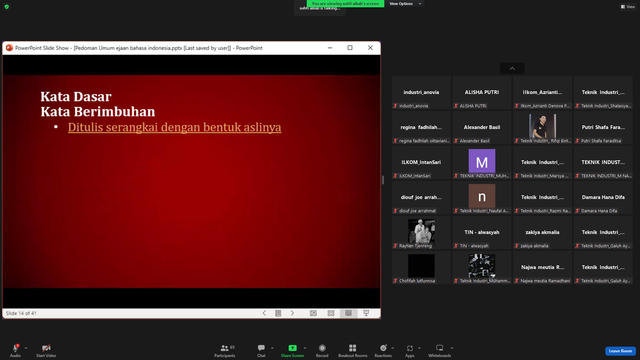Click the 'Kata Dasar' heading on slide

[x=76, y=96]
